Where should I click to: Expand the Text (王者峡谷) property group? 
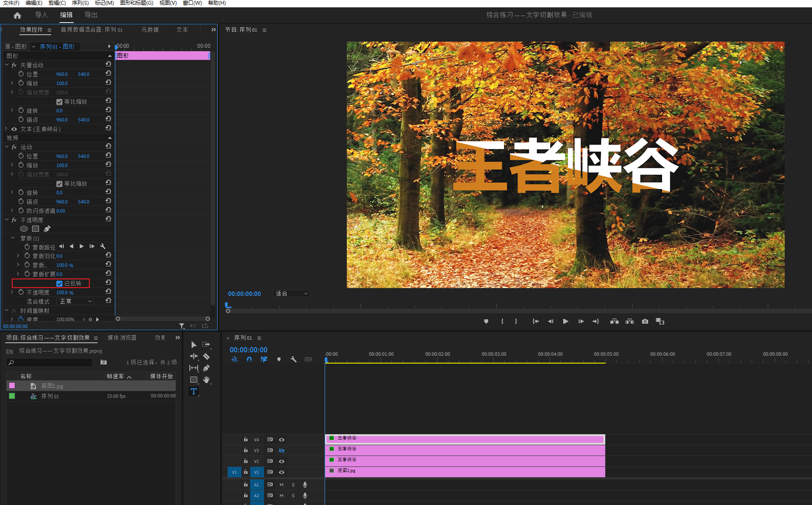click(6, 129)
